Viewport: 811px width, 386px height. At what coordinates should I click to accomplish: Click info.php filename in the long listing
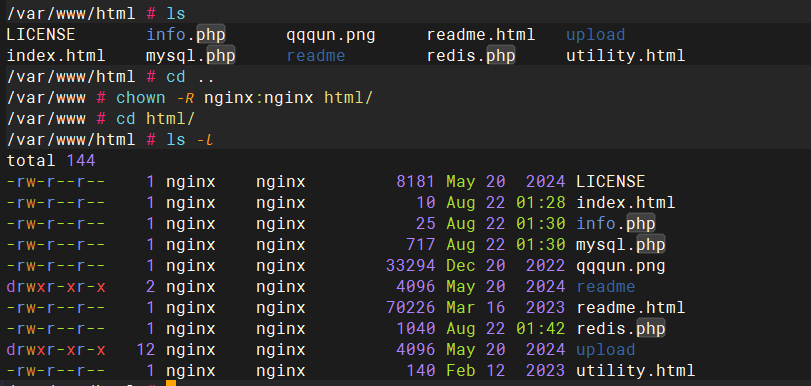tap(615, 223)
